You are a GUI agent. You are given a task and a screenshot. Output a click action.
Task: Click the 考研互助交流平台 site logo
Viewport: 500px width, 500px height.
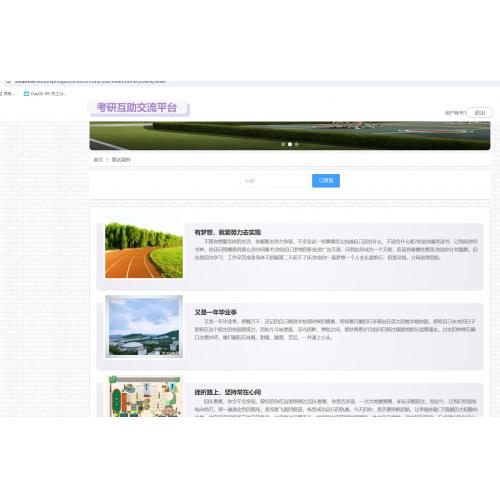pyautogui.click(x=137, y=107)
